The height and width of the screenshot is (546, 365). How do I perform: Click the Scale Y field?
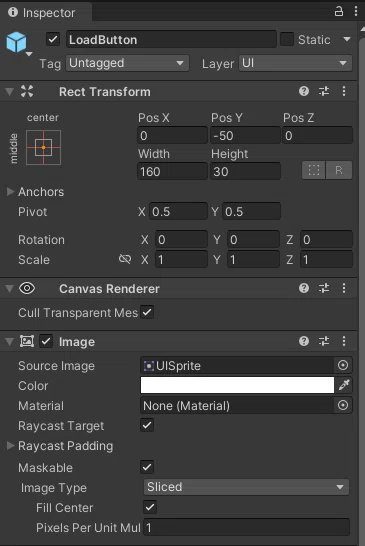point(253,259)
